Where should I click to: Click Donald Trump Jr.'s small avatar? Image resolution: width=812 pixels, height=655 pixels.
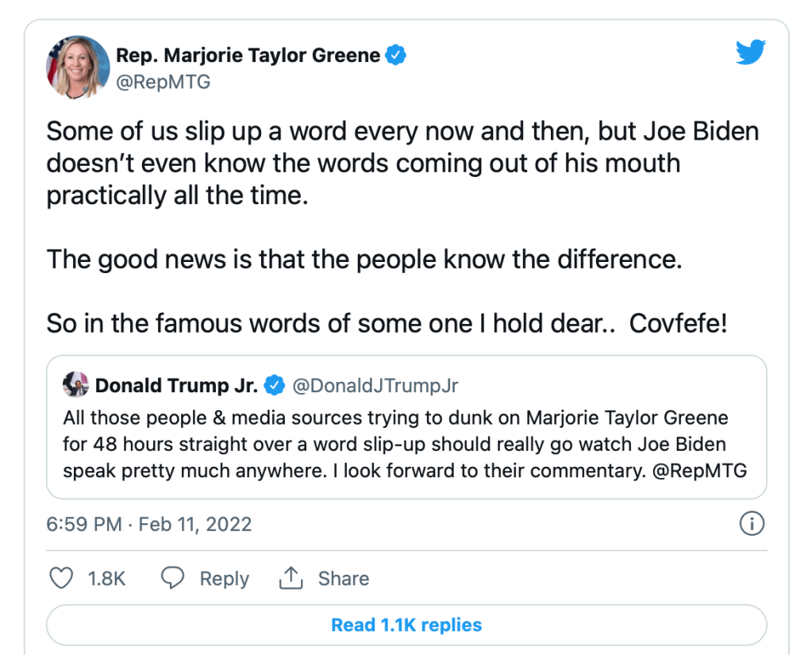(75, 386)
